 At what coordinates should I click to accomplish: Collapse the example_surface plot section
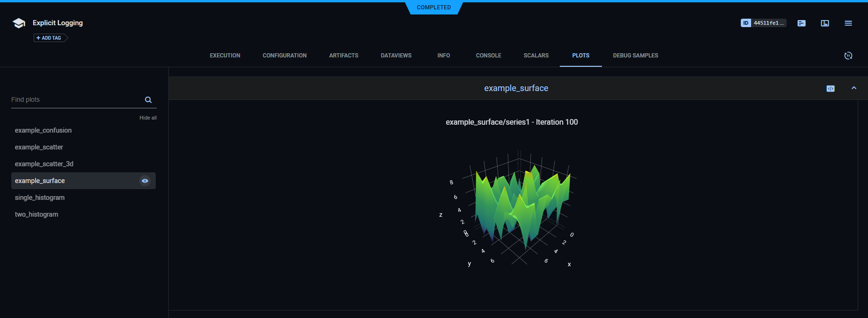click(x=854, y=88)
